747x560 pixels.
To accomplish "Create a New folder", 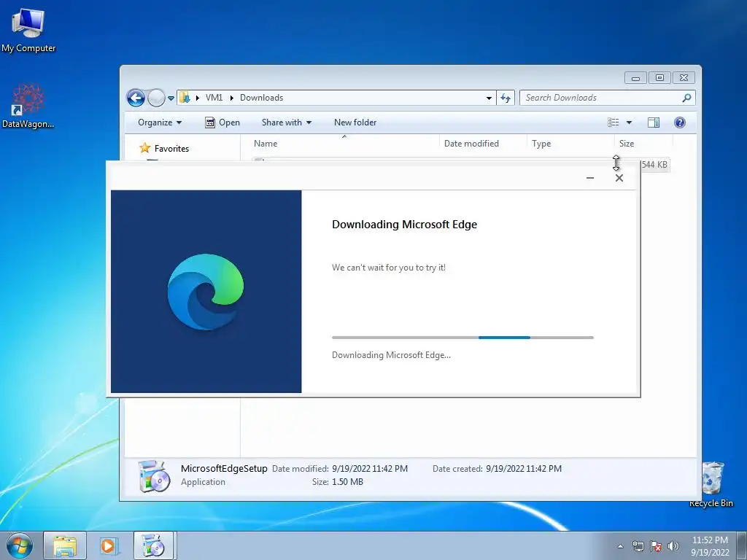I will pyautogui.click(x=355, y=122).
